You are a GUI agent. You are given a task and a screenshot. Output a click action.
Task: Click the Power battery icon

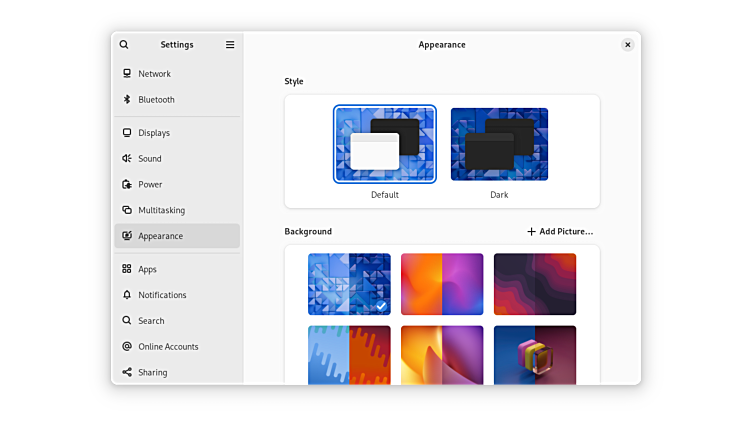click(127, 185)
